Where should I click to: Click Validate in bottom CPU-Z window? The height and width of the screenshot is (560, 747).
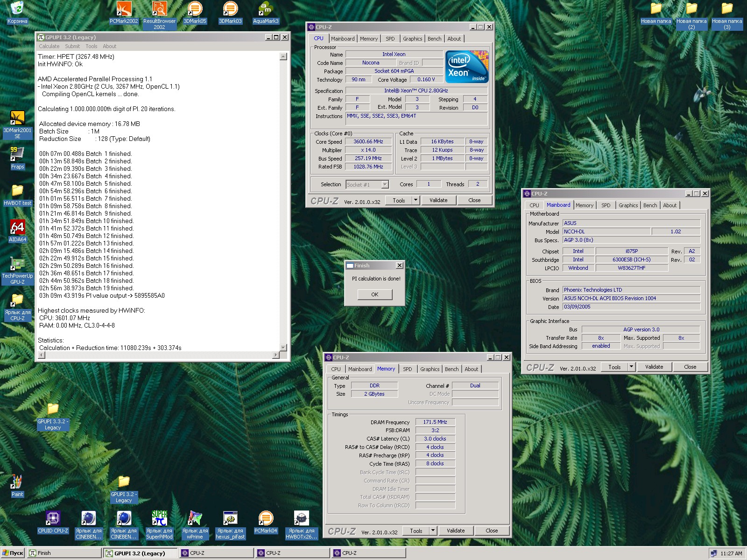coord(456,531)
